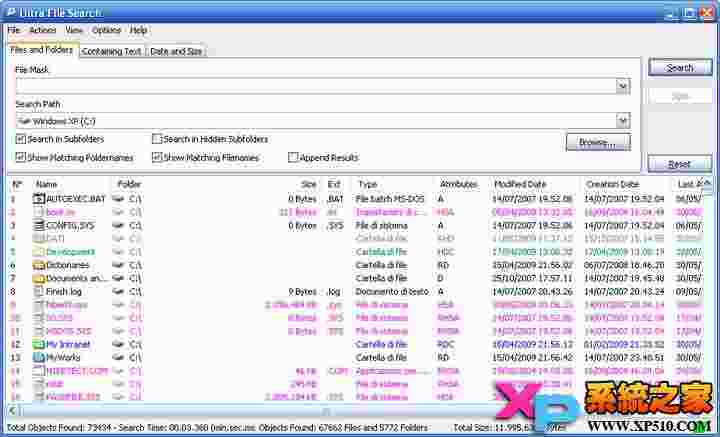Click 'Documento di testo' type cell
Viewport: 720px width, 437px height.
pyautogui.click(x=392, y=291)
